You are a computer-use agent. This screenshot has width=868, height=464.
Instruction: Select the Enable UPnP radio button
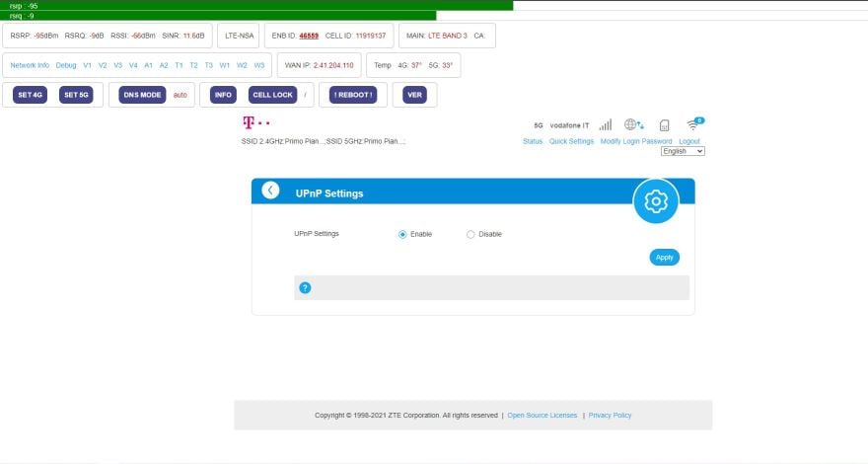pos(402,234)
